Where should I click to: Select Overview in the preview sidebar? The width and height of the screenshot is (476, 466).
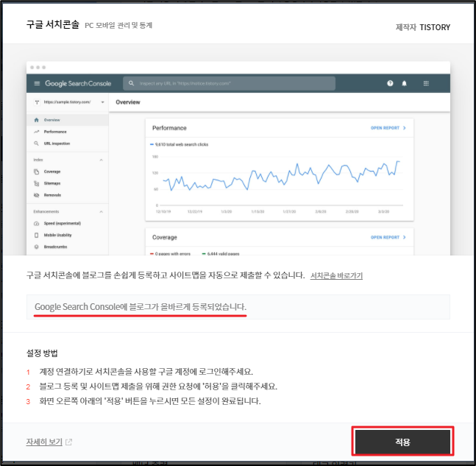68,120
